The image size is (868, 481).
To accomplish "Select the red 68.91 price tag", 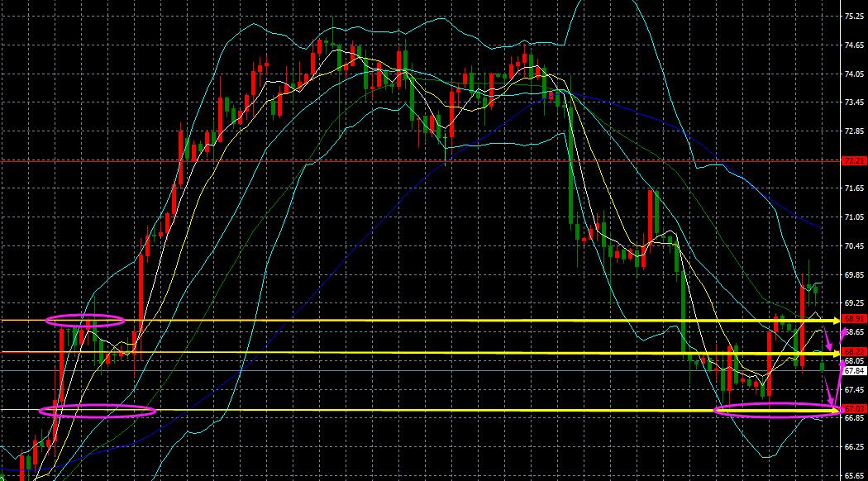I will pyautogui.click(x=854, y=319).
